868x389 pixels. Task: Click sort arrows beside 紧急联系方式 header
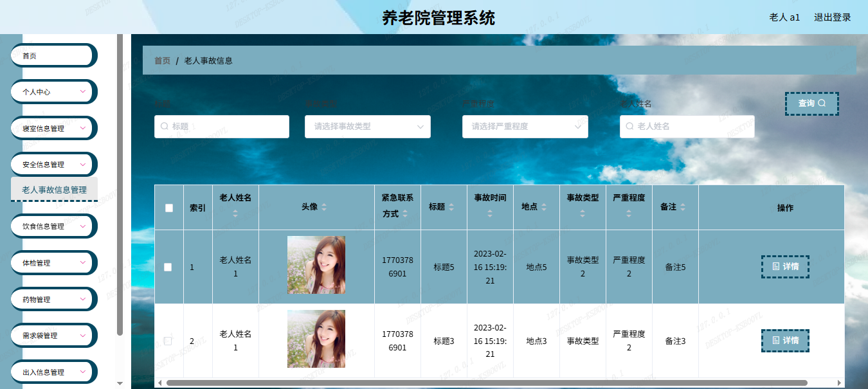(406, 214)
